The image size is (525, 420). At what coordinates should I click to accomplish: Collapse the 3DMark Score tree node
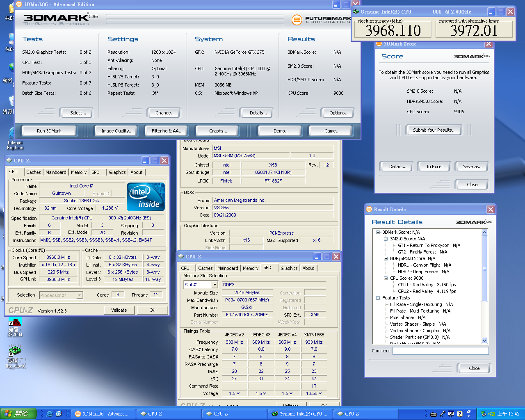coord(378,232)
